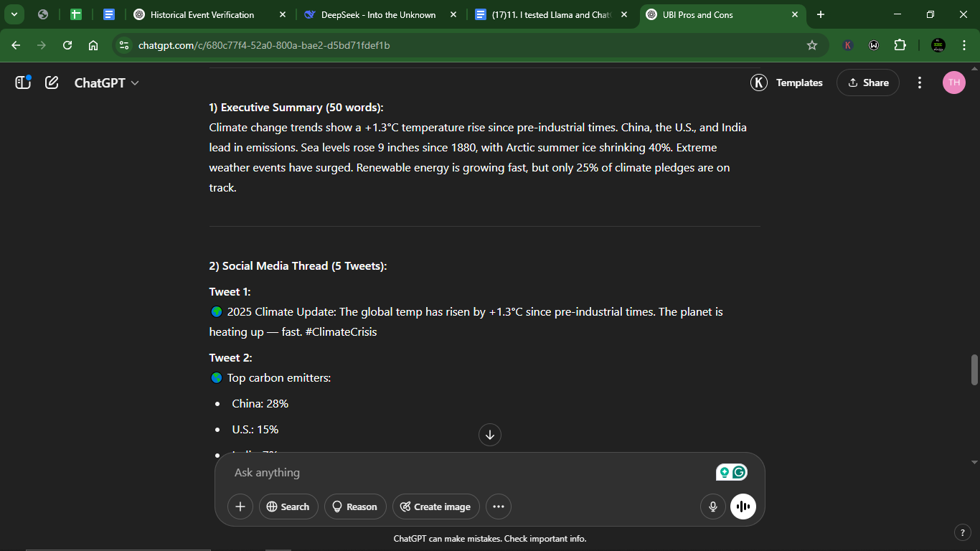Select the Create image tool

point(436,507)
